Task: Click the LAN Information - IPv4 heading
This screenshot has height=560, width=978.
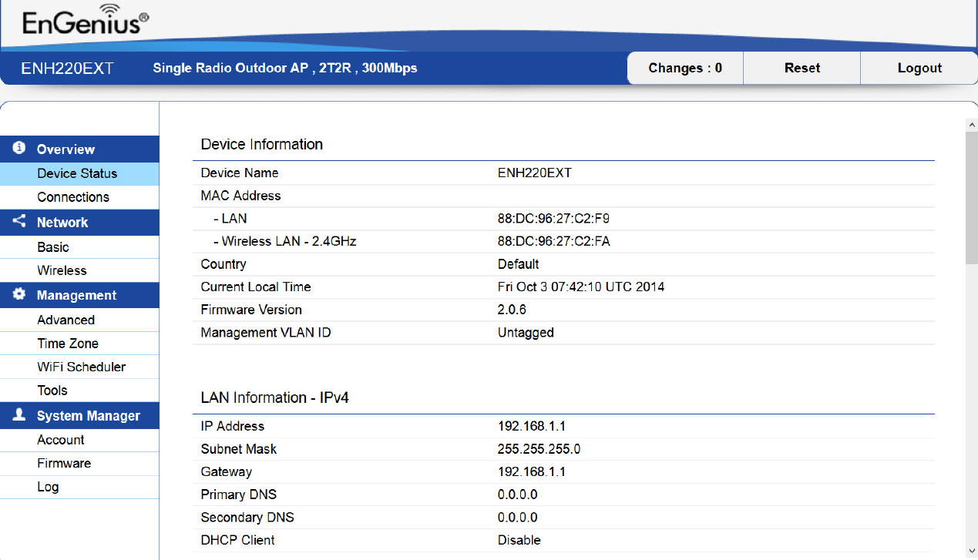Action: coord(275,397)
